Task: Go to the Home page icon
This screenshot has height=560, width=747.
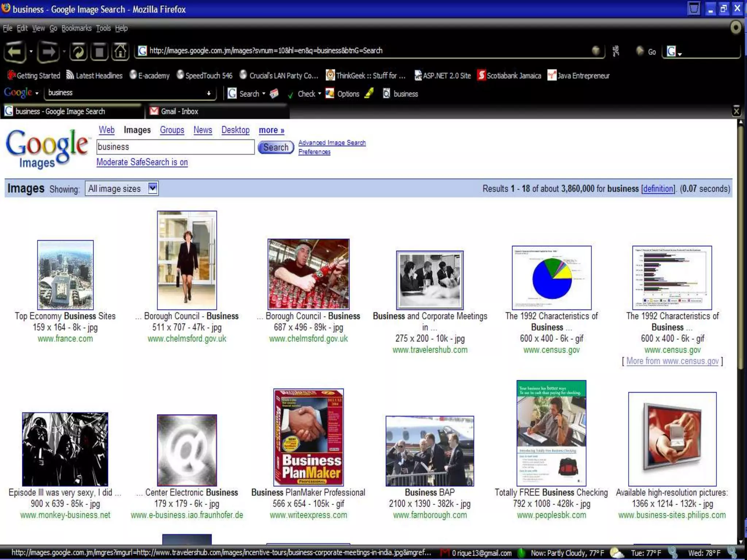Action: tap(120, 51)
